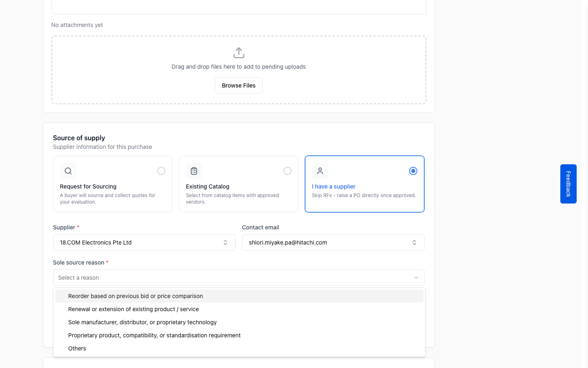Select the Request for Sourcing radio button
Viewport: 588px width, 368px height.
pos(161,171)
